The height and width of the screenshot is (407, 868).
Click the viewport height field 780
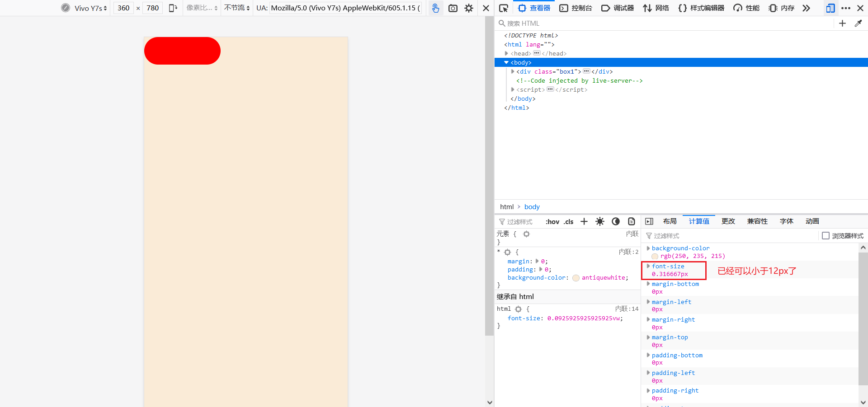[153, 8]
